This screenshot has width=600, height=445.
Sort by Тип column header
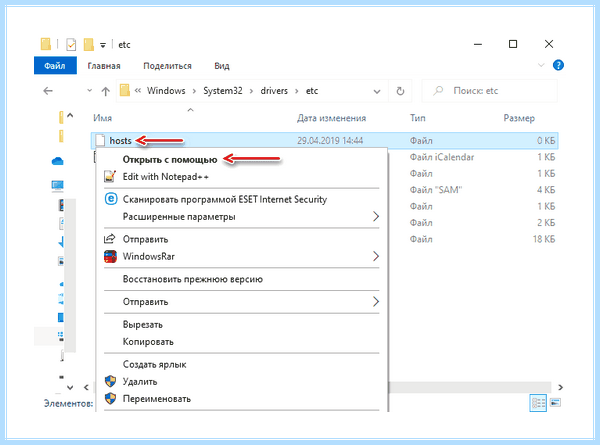click(417, 118)
